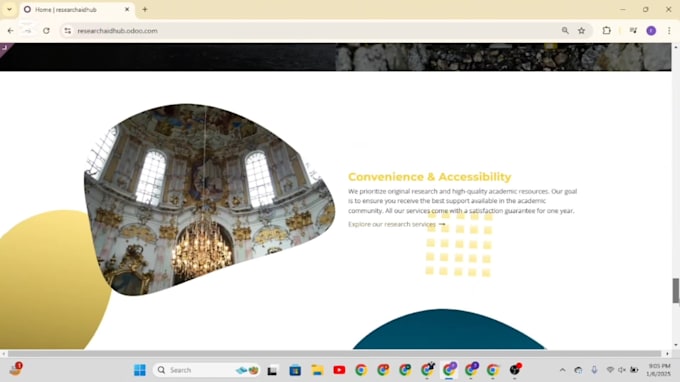Open the Chrome tab search dropdown
Screen dimensions: 680x382
pyautogui.click(x=9, y=9)
